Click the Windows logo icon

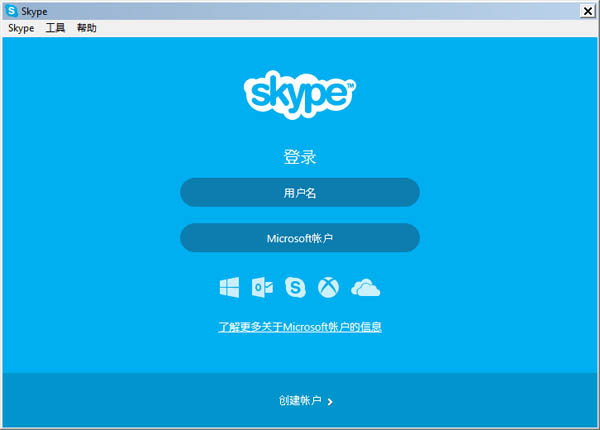pyautogui.click(x=229, y=287)
